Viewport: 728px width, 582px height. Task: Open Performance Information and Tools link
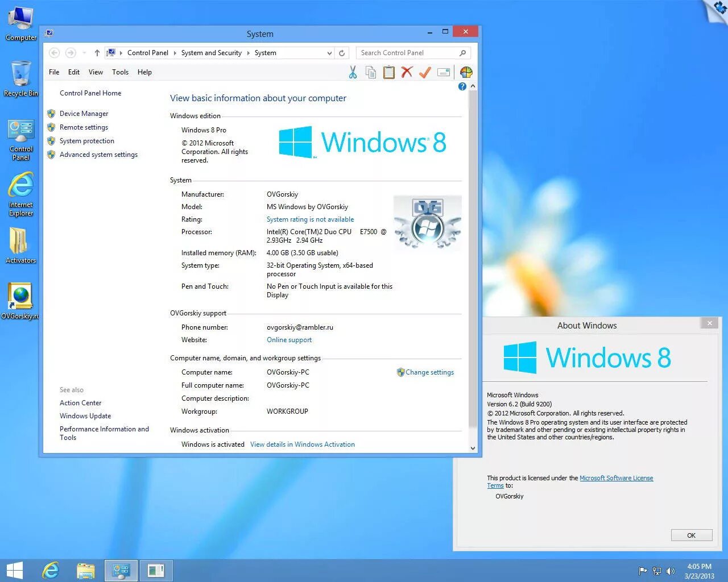(x=104, y=433)
